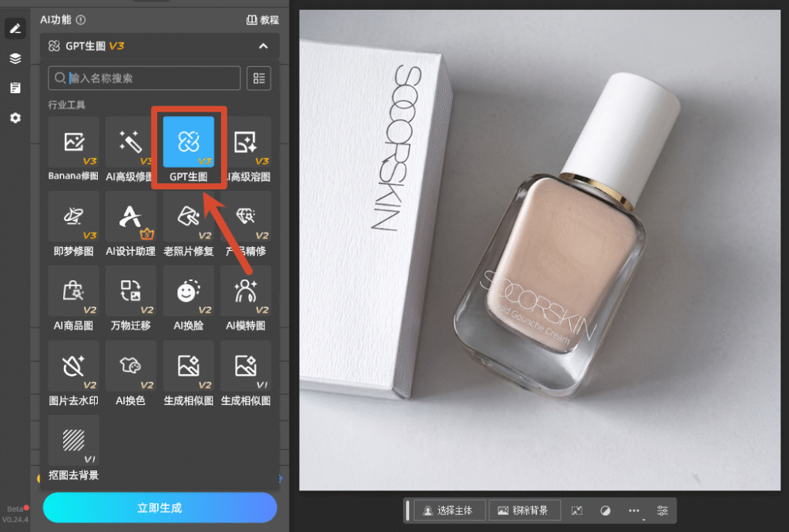
Task: Click the 选择主体 button
Action: (x=449, y=510)
